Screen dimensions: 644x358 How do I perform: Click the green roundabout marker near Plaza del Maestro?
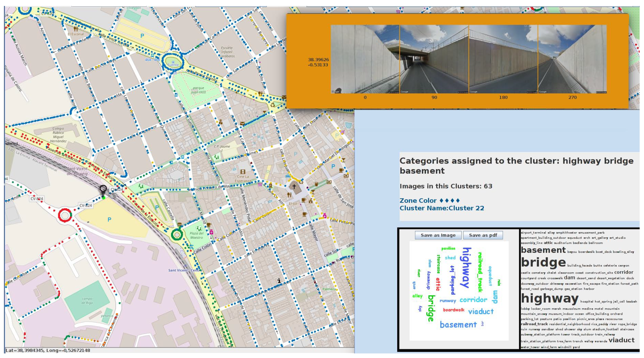click(x=177, y=235)
